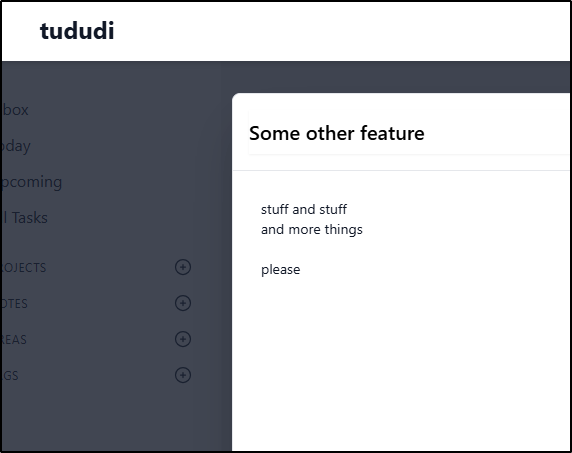
Task: Add a new tag with plus icon
Action: pos(183,375)
